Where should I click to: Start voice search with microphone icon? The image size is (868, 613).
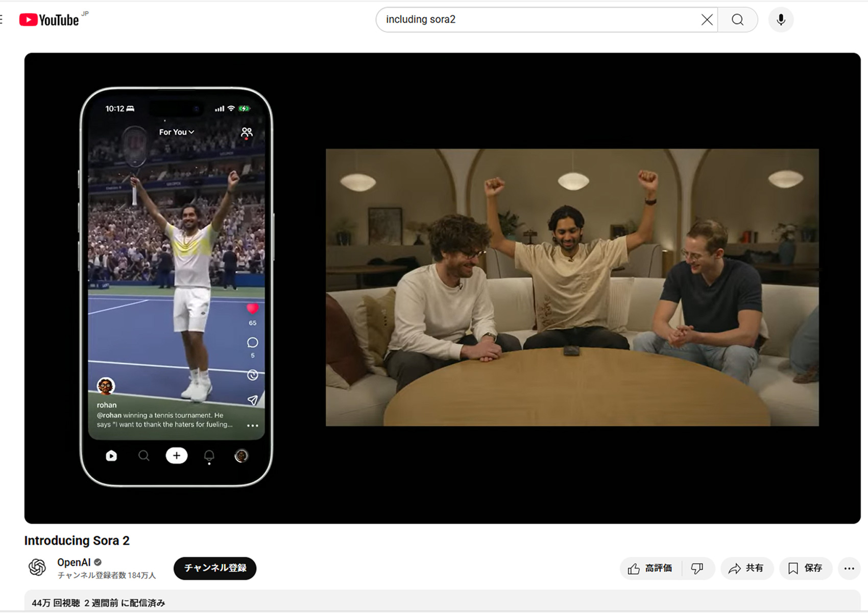click(x=781, y=20)
